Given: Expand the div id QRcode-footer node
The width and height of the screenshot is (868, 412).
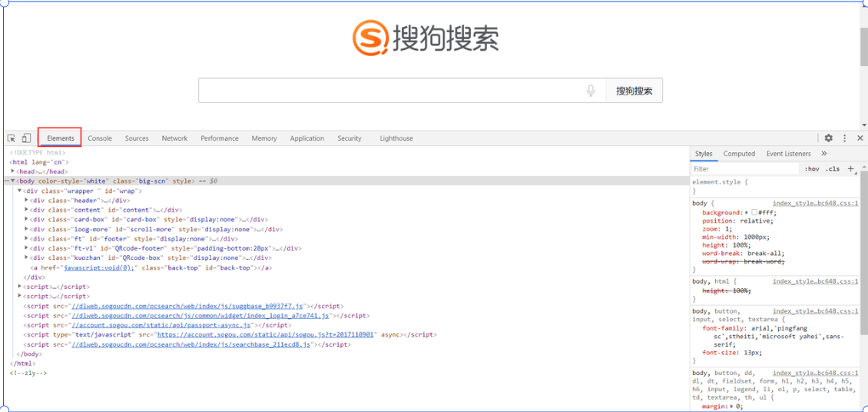Looking at the screenshot, I should [27, 248].
